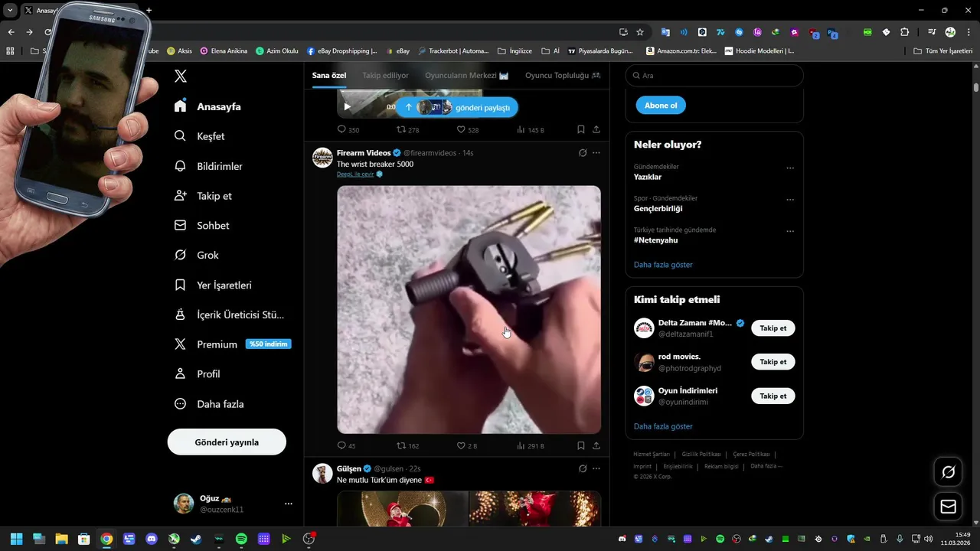Follow Delta Zamanı account

pos(773,328)
